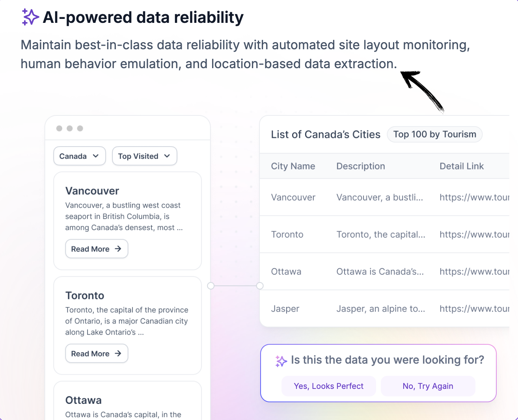
Task: Click the sparkle icon beside AI-powered heading
Action: (30, 17)
